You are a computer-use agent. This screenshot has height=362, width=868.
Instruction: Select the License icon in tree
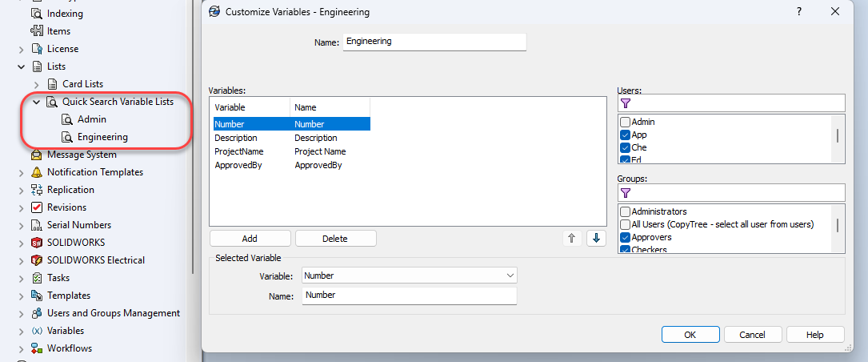(x=36, y=49)
